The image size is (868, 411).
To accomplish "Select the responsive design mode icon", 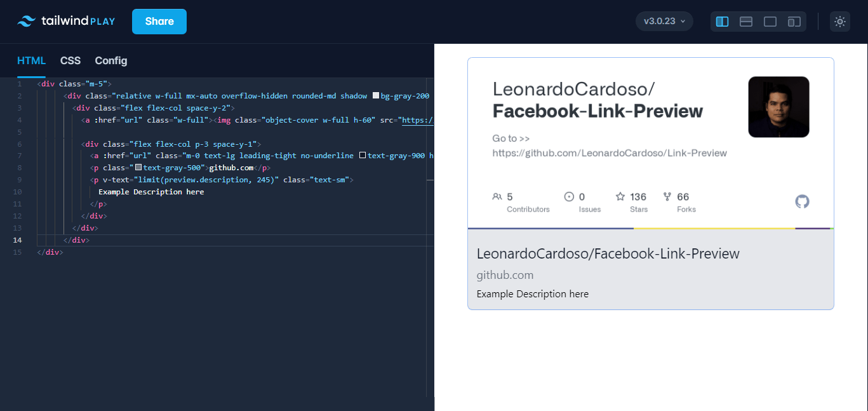I will [x=794, y=22].
